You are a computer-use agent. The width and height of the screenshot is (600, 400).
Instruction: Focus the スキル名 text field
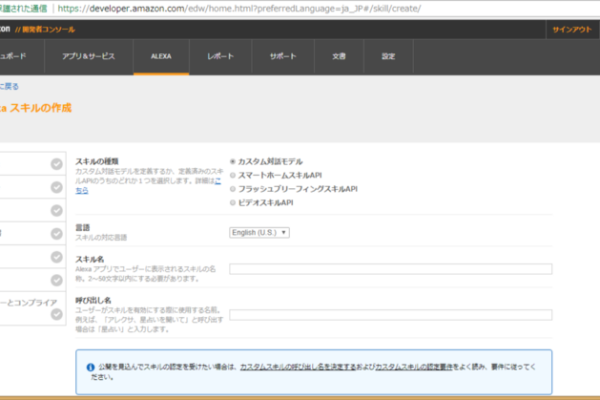point(390,268)
